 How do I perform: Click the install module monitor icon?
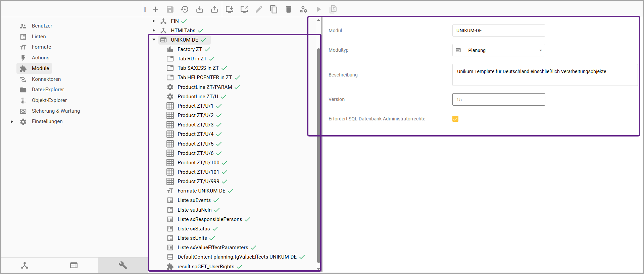(x=230, y=9)
